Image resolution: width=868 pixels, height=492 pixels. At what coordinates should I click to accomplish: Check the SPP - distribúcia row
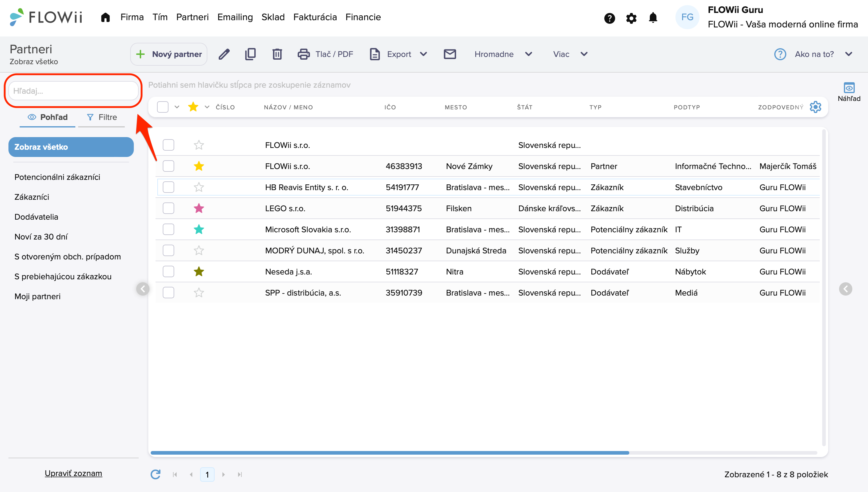coord(168,293)
